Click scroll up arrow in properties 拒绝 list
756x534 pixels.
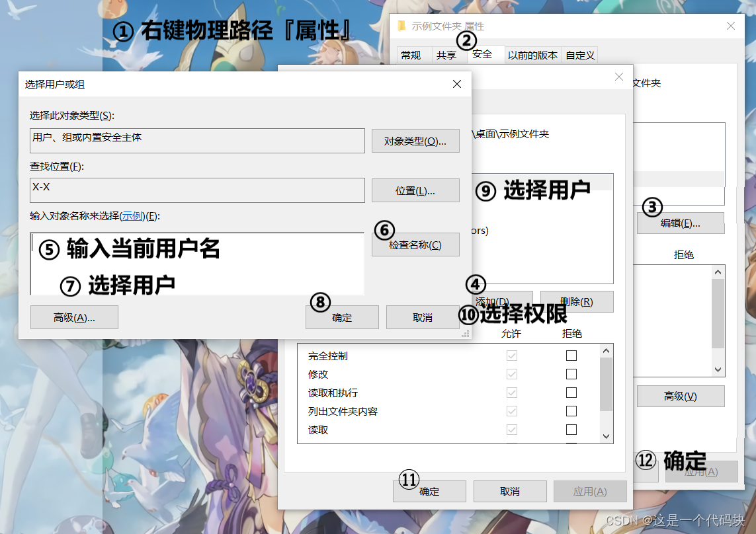pyautogui.click(x=718, y=272)
